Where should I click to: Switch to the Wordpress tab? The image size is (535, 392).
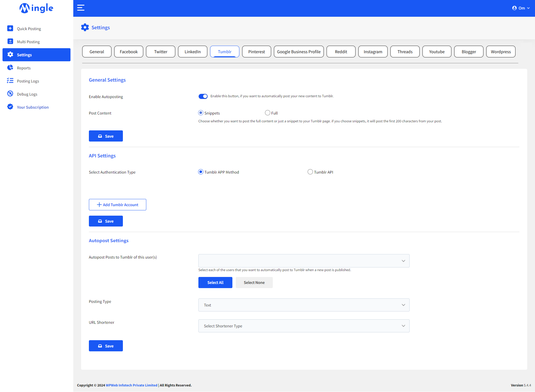(x=501, y=52)
